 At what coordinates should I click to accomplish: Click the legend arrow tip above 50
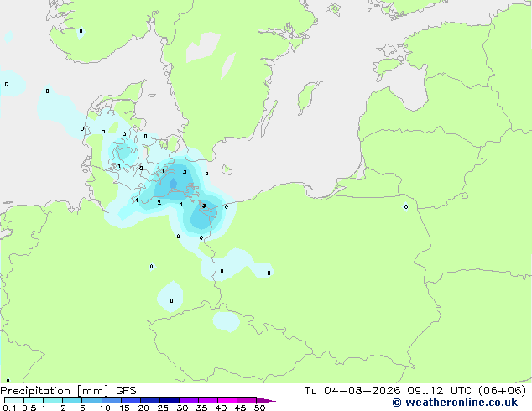click(266, 400)
